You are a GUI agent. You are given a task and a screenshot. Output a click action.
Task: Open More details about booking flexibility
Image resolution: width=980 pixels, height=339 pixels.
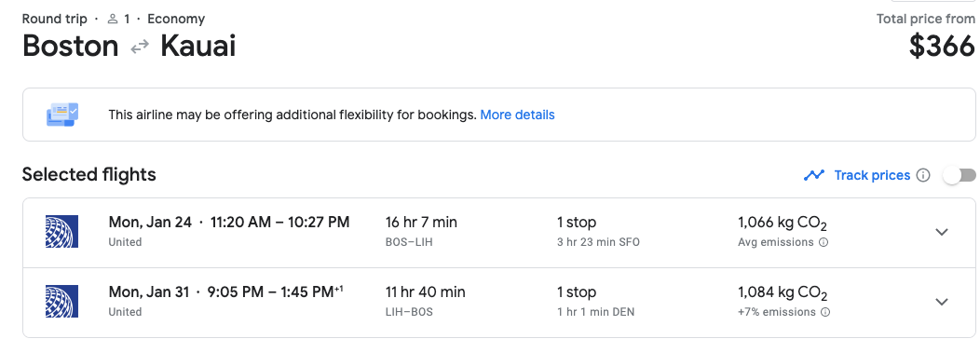click(517, 115)
